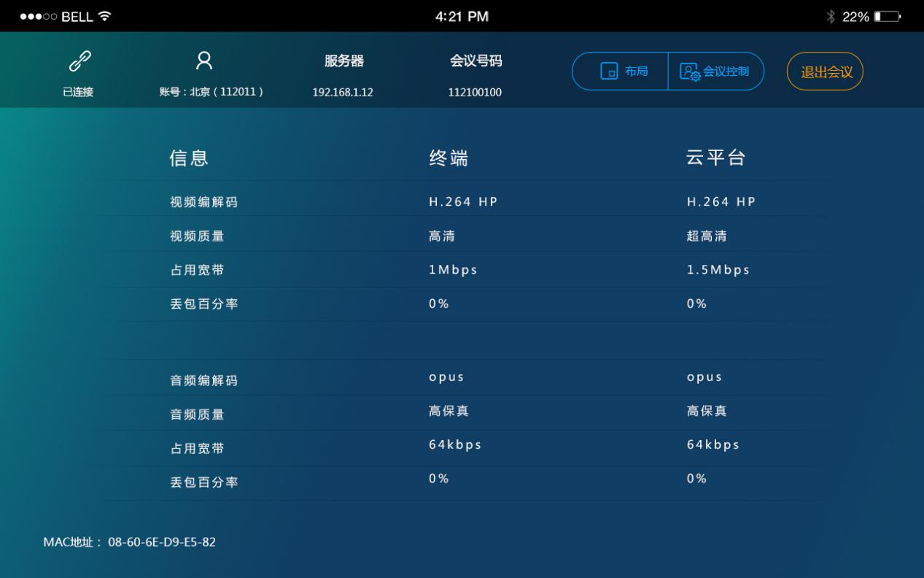Tap the 4:21 PM clock
The height and width of the screenshot is (578, 924).
point(462,16)
